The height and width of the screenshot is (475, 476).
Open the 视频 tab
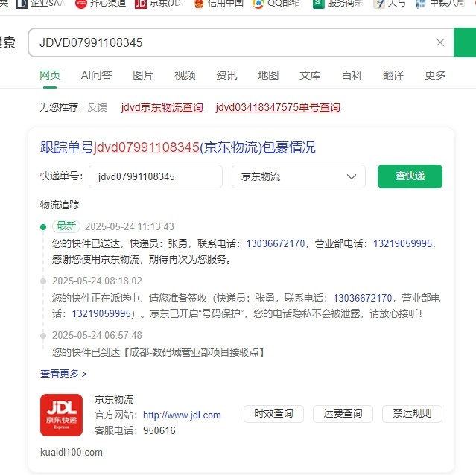point(185,75)
